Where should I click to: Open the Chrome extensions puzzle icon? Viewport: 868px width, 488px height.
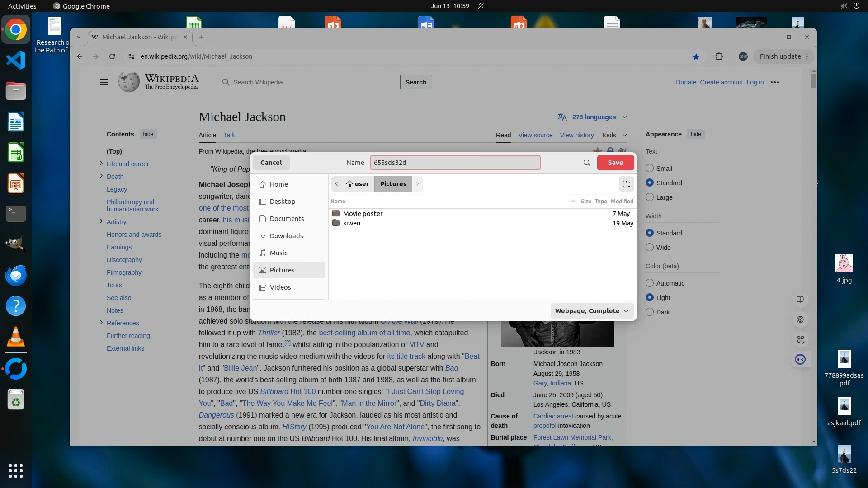(719, 56)
